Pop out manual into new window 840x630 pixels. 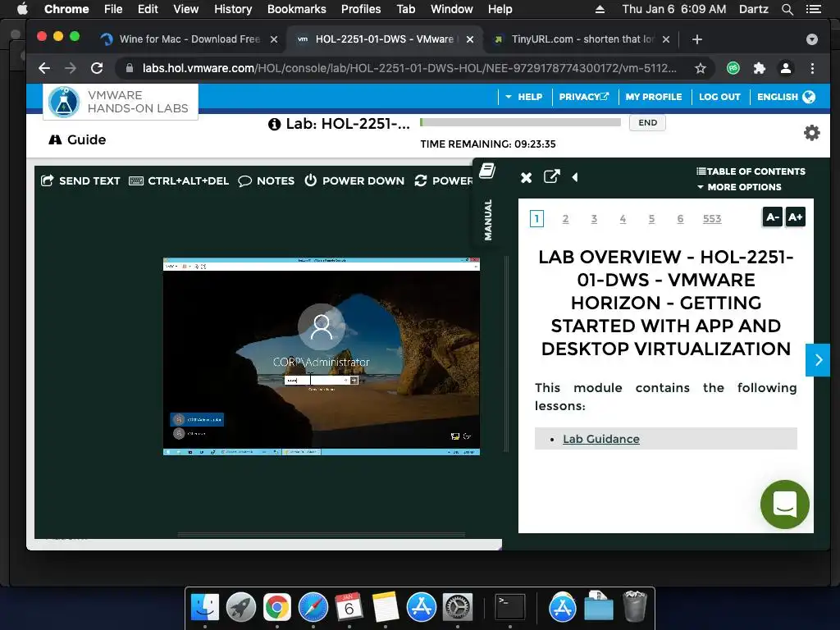(x=552, y=176)
